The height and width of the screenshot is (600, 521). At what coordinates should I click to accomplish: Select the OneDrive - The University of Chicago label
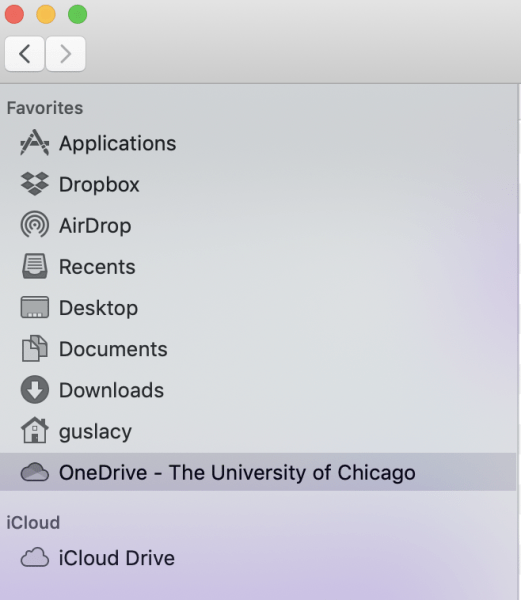237,472
